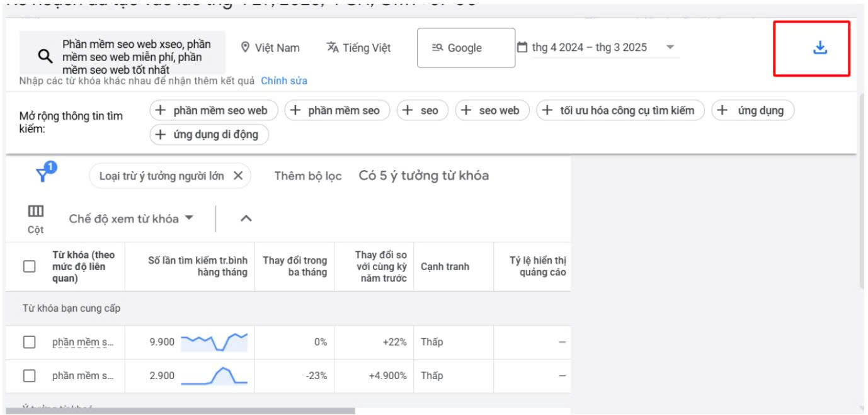This screenshot has width=868, height=415.
Task: Tick the select-all keywords header checkbox
Action: click(29, 266)
